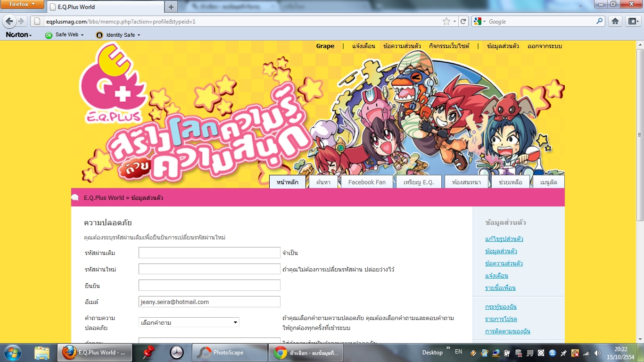Open การติดตามของฉัน sidebar link
Image resolution: width=644 pixels, height=362 pixels.
click(x=507, y=331)
